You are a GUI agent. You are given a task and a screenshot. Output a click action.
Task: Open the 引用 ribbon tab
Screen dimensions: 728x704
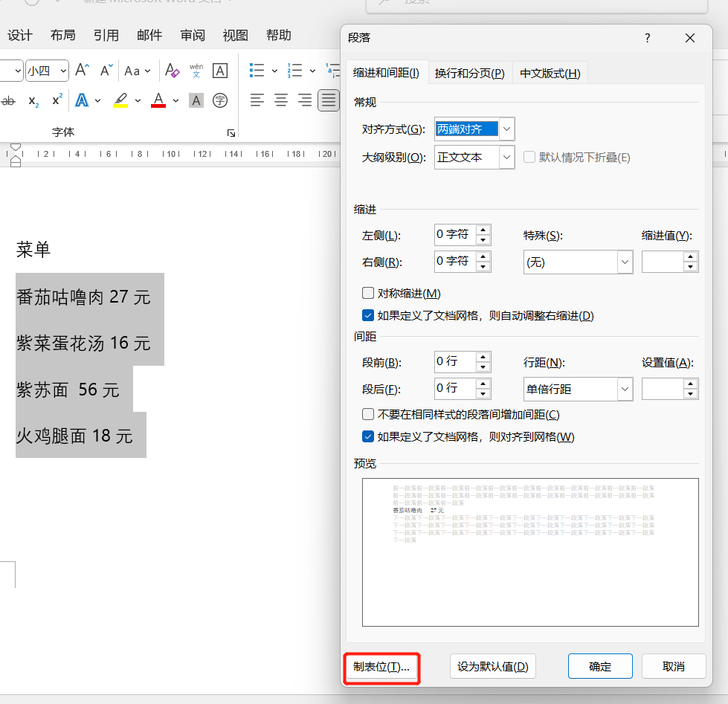[x=106, y=35]
